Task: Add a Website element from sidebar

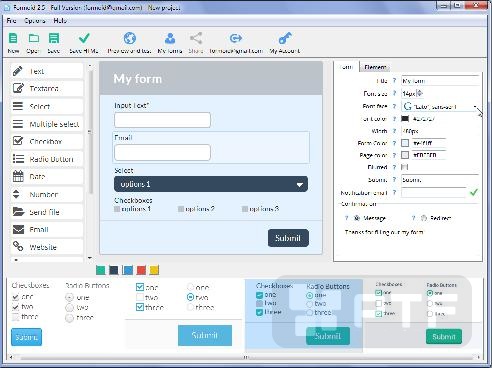Action: (47, 247)
